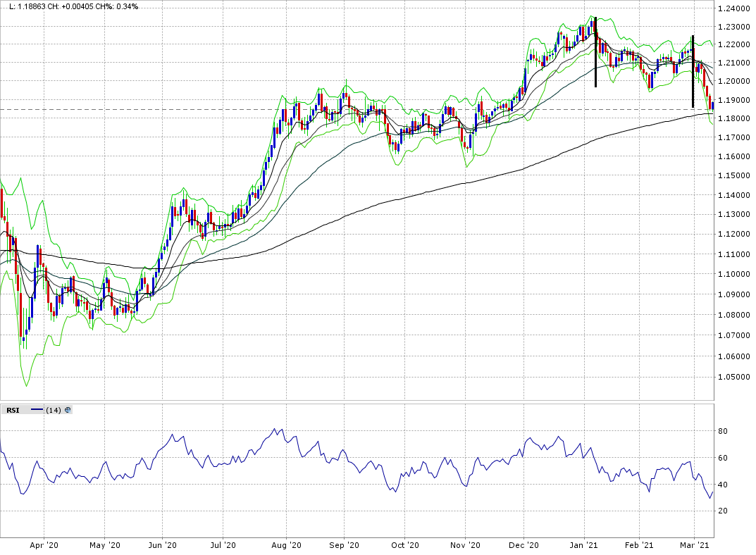
Task: Click the Jun '20 date label
Action: pos(163,545)
